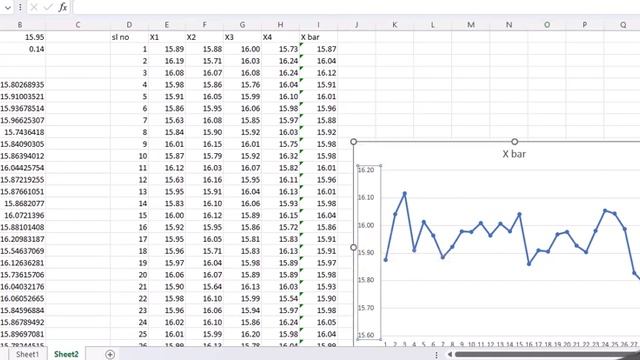Click the chart axis label 15.60
The height and width of the screenshot is (360, 640).
click(366, 336)
